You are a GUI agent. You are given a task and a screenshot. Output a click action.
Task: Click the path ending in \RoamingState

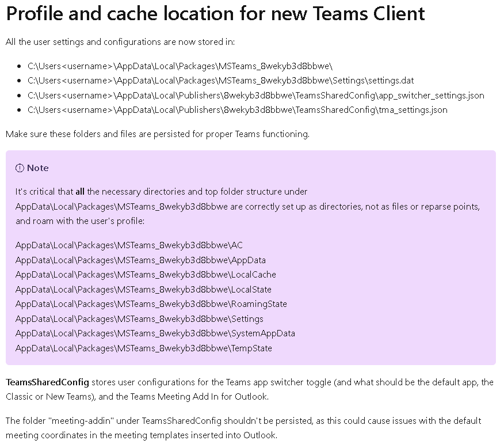pos(151,303)
